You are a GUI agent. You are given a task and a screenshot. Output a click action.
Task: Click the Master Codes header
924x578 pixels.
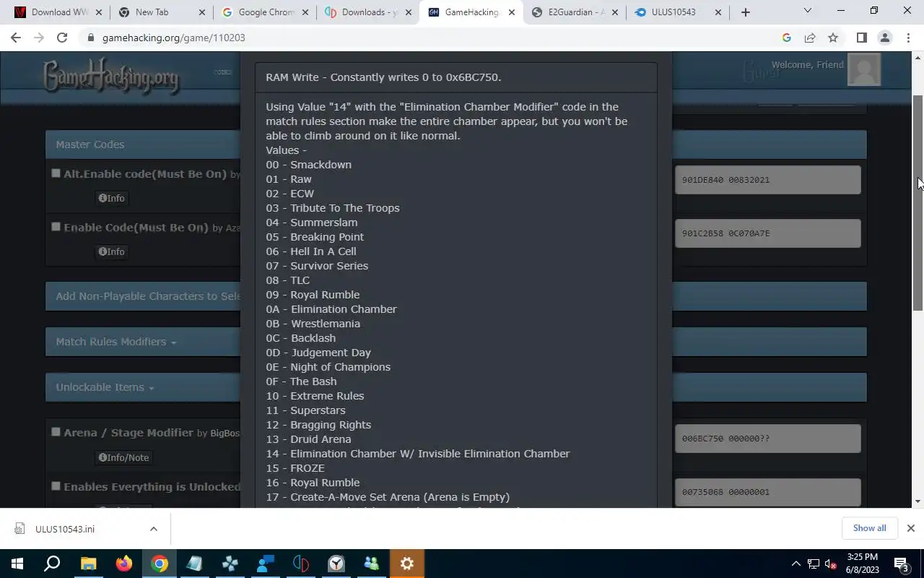90,144
